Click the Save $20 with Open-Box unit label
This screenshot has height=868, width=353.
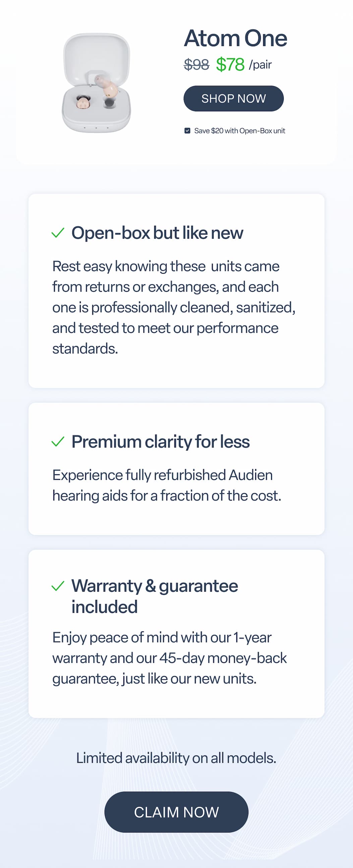click(239, 131)
